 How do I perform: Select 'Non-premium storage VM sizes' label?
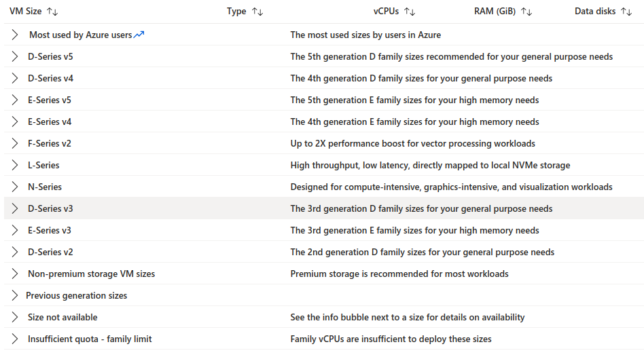pos(91,274)
